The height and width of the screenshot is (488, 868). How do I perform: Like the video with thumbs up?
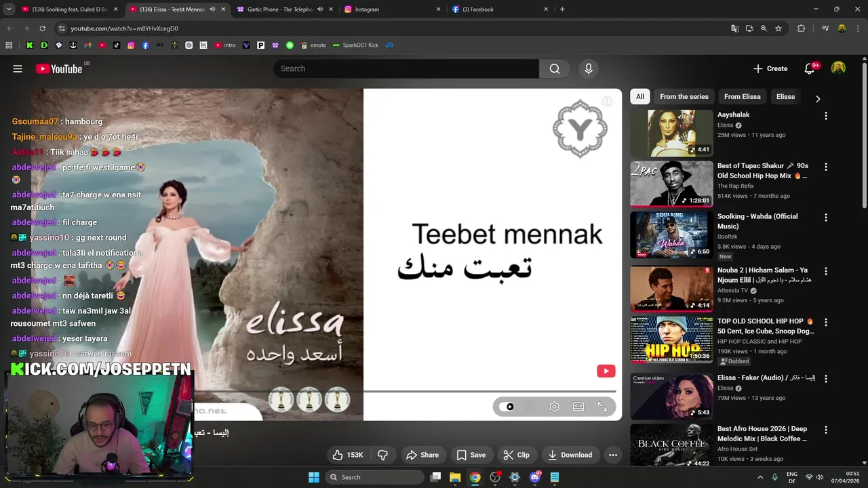pos(347,455)
